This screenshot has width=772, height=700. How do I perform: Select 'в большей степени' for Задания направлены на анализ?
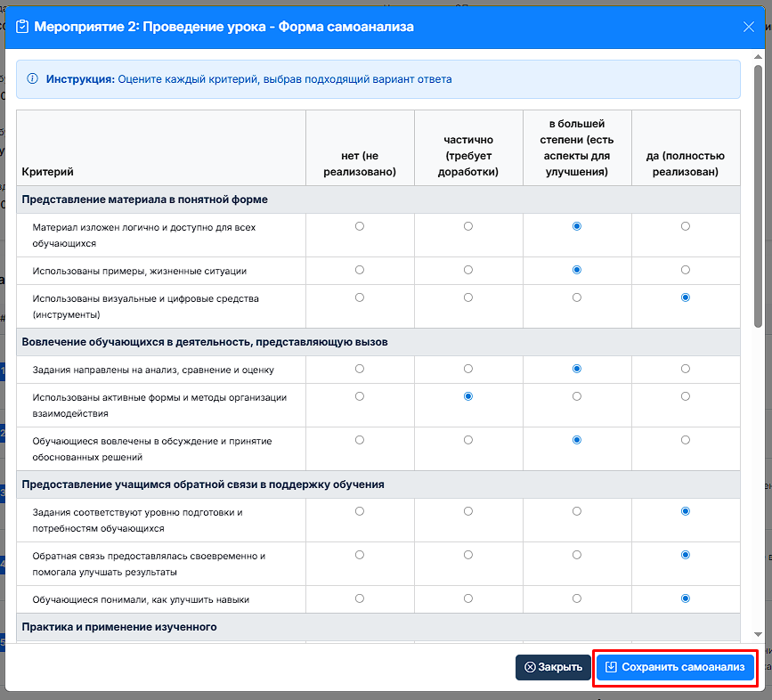pyautogui.click(x=576, y=369)
